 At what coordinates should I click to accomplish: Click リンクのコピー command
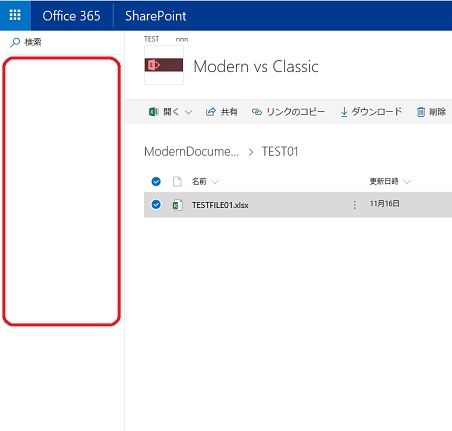296,112
